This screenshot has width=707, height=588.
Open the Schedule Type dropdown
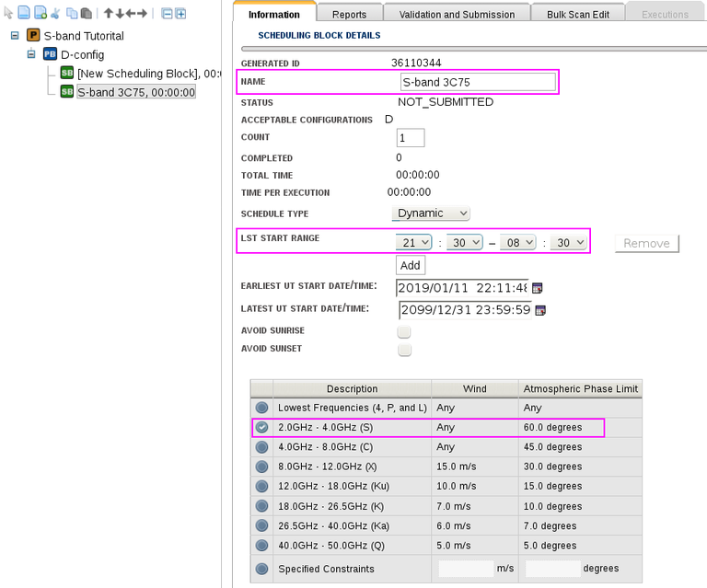[432, 213]
